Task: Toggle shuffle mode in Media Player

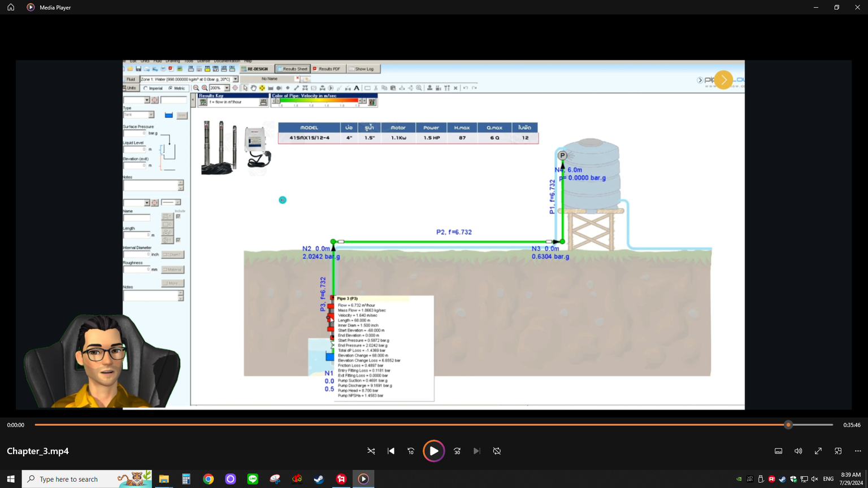Action: 371,451
